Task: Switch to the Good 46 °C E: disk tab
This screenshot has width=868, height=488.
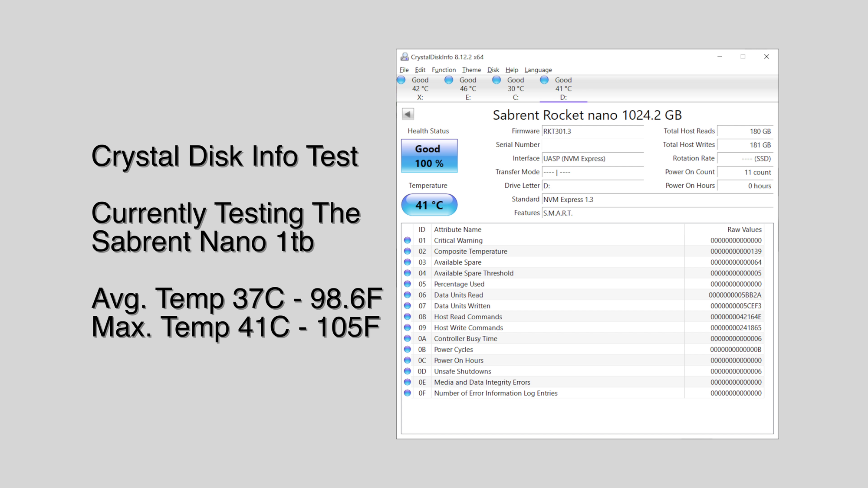Action: (x=468, y=88)
